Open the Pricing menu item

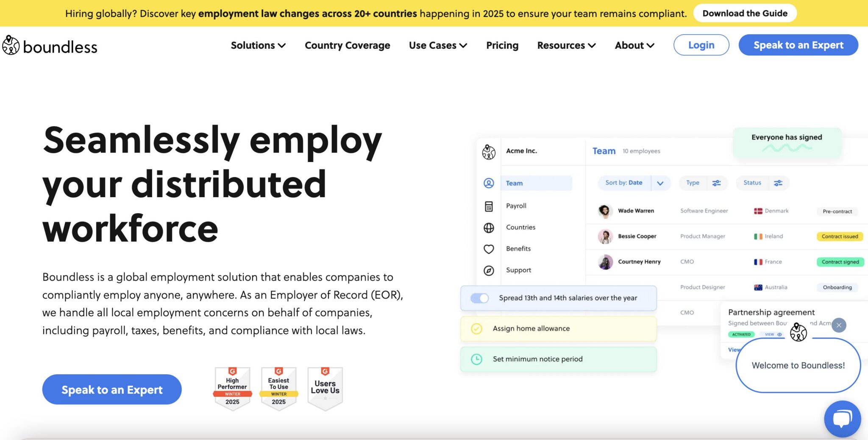pos(502,45)
